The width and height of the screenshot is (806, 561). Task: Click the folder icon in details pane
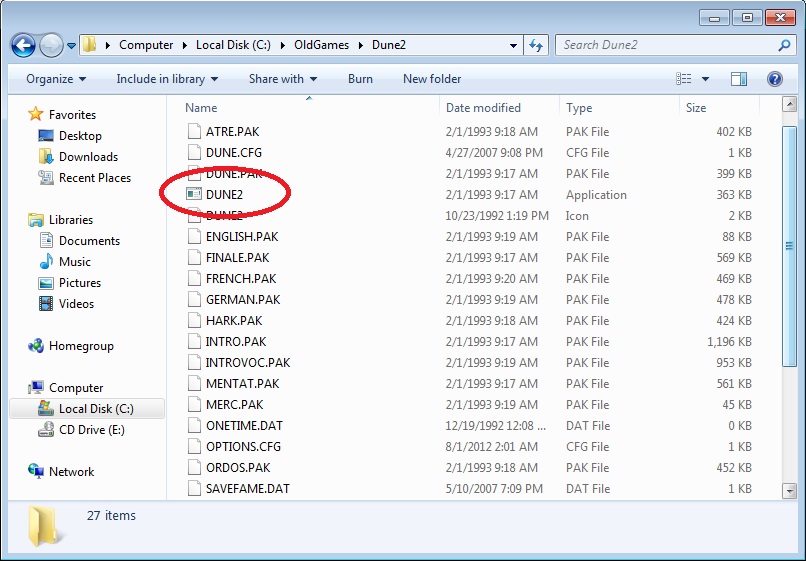pos(44,526)
